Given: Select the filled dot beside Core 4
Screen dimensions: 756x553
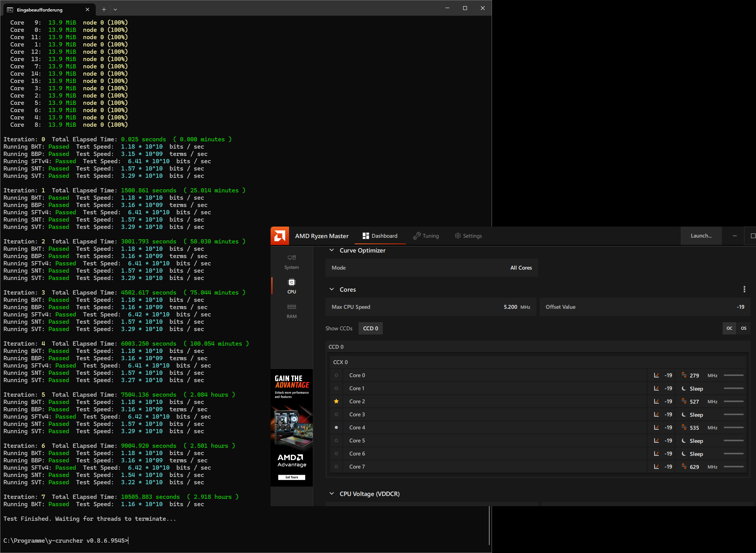Looking at the screenshot, I should click(x=336, y=427).
